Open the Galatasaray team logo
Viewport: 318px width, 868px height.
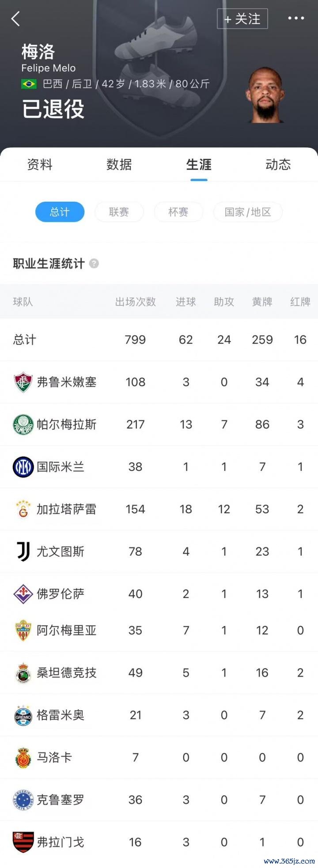click(23, 509)
